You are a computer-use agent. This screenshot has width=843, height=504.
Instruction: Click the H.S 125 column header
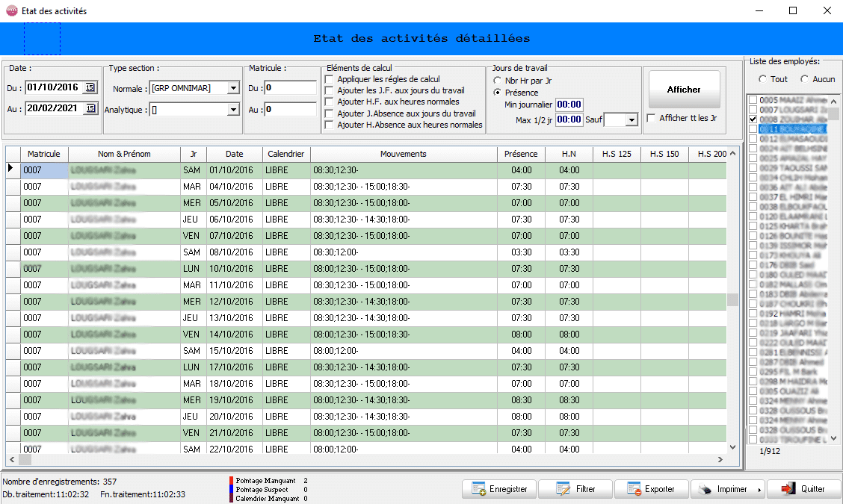(x=617, y=154)
